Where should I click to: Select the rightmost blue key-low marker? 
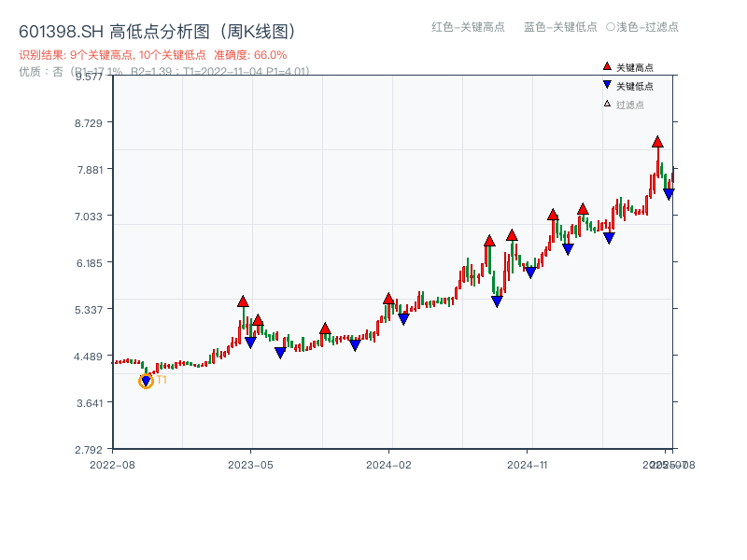(669, 193)
